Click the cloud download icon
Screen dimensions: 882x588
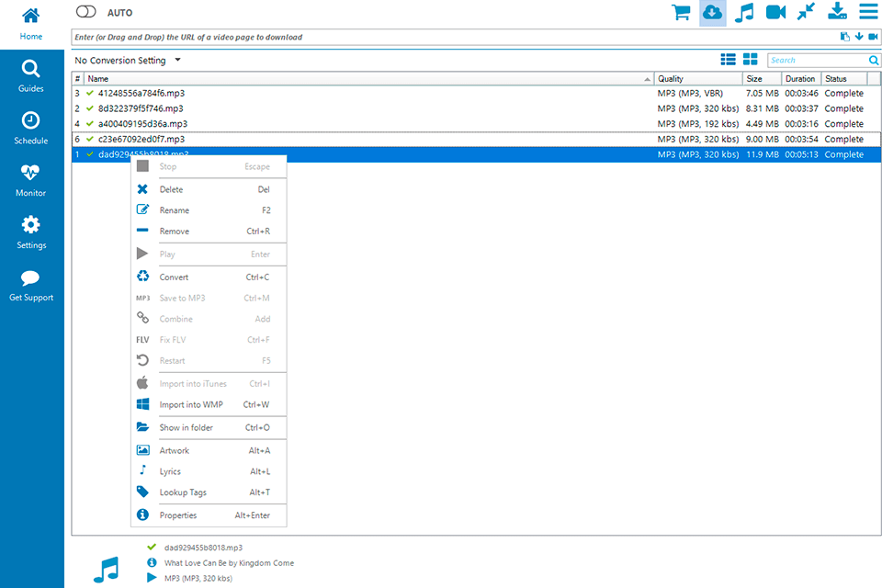[712, 12]
